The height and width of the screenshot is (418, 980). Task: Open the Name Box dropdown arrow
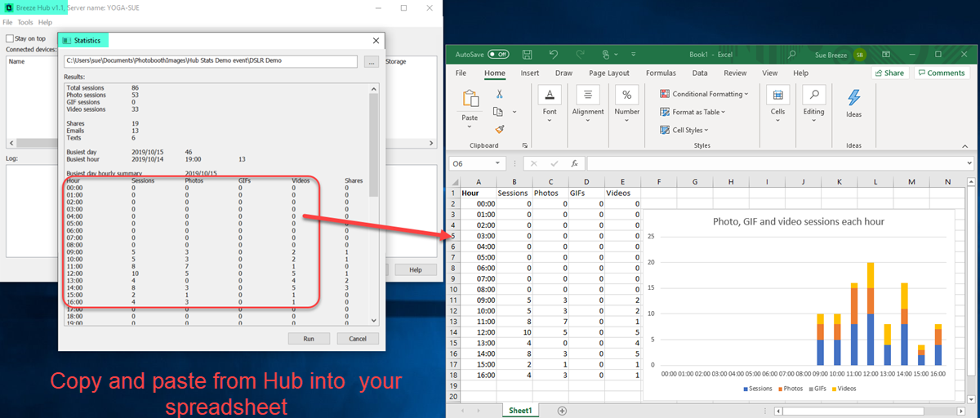click(x=500, y=163)
